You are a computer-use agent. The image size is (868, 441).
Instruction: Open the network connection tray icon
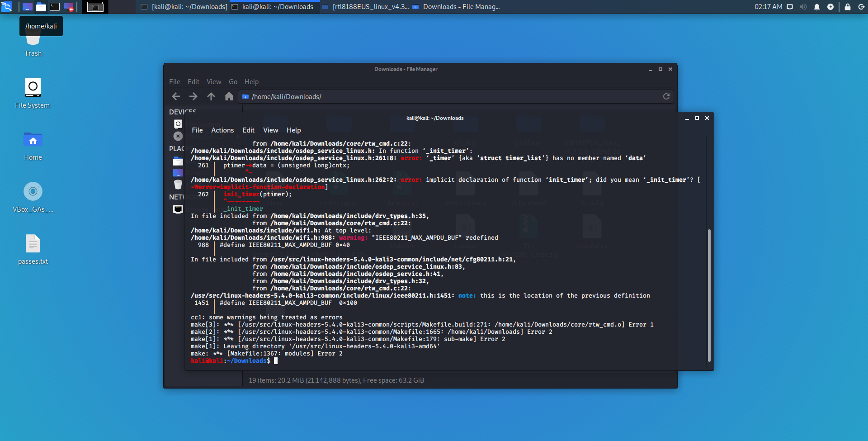click(790, 7)
